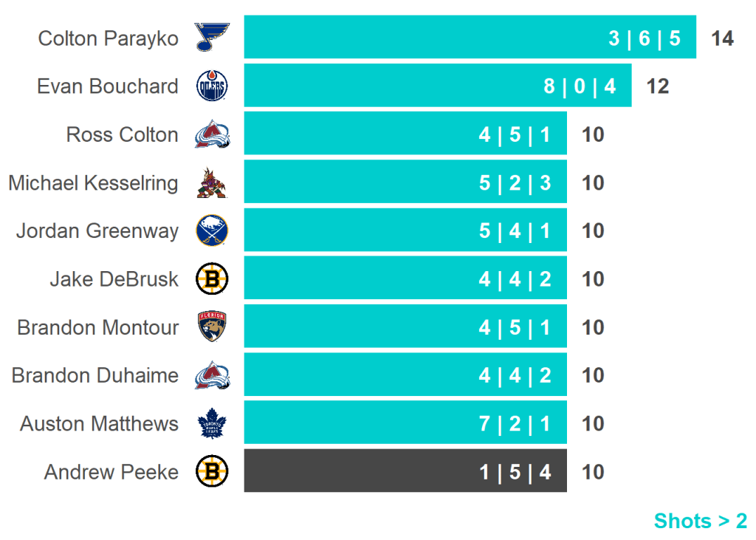This screenshot has height=540, width=756.
Task: Click the Avalanche logo beside Brandon Duhaime
Action: pyautogui.click(x=212, y=375)
